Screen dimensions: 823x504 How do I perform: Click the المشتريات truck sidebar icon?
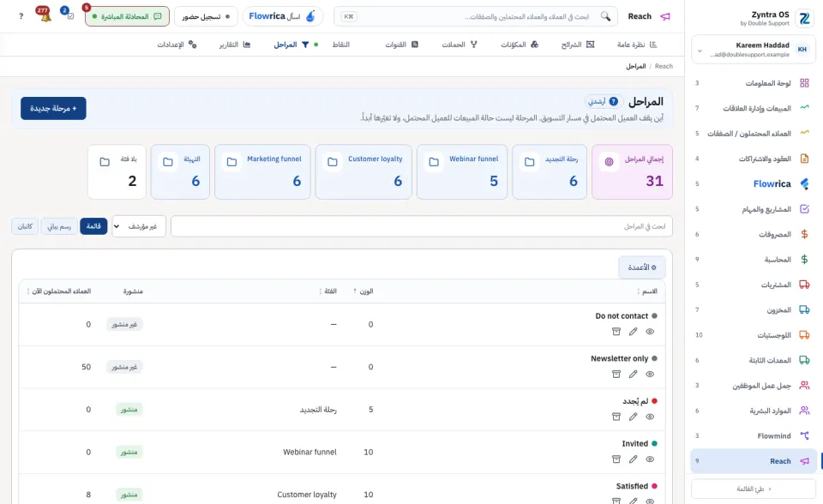[x=804, y=285]
